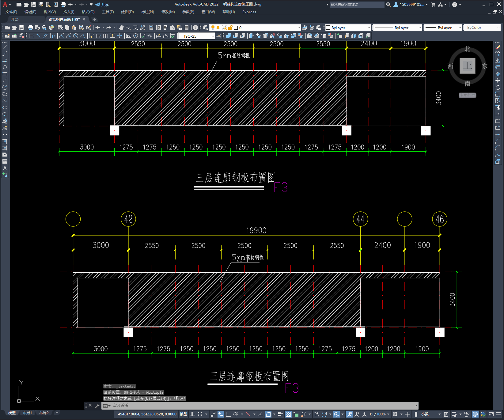Viewport: 504px width, 420px height.
Task: Switch to the 开始 tab
Action: pos(15,19)
